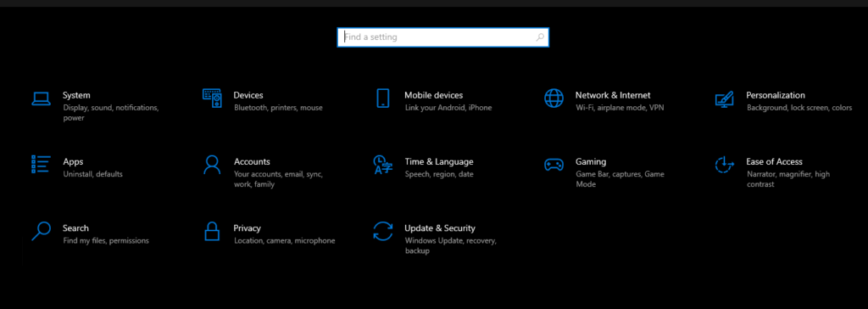Viewport: 868px width, 309px height.
Task: Click the magnifier icon in search box
Action: coord(540,37)
